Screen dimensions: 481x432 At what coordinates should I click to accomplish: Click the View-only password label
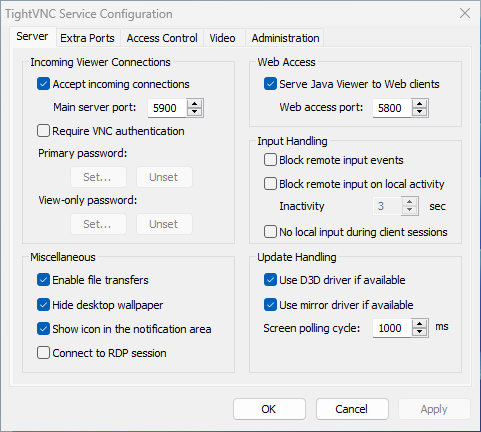pyautogui.click(x=88, y=200)
